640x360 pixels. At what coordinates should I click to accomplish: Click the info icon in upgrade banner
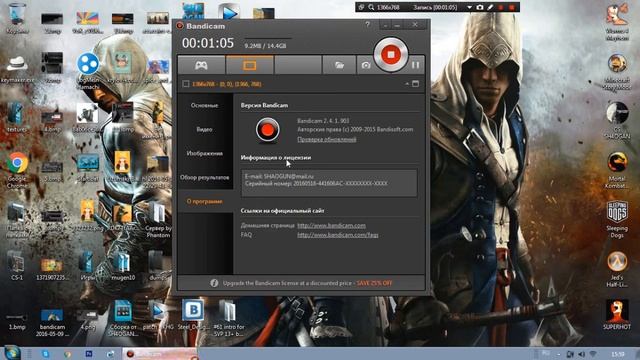point(214,282)
